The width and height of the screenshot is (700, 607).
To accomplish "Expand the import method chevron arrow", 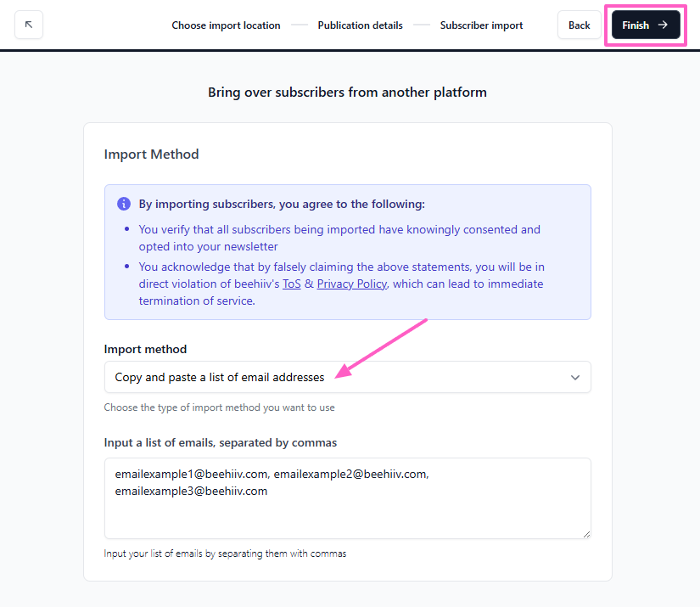I will point(574,378).
